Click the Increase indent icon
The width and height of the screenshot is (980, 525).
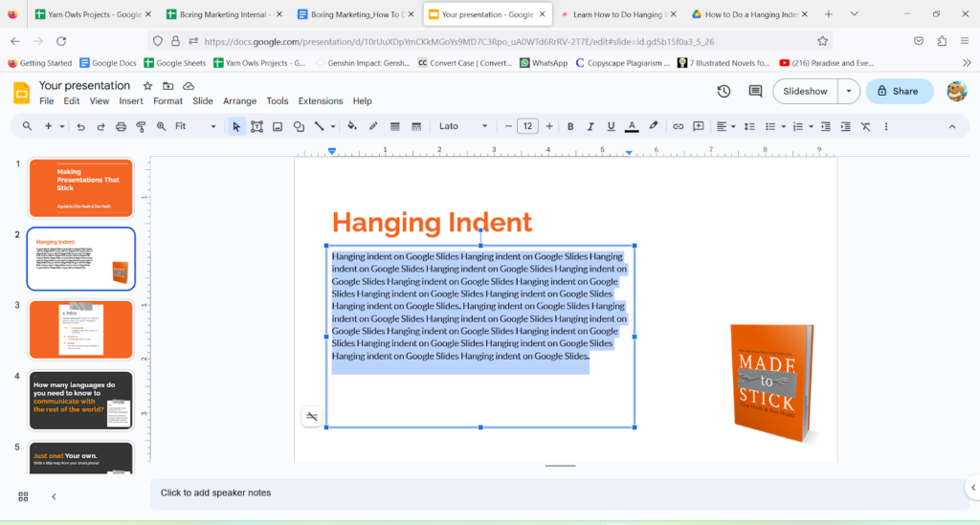pyautogui.click(x=845, y=126)
